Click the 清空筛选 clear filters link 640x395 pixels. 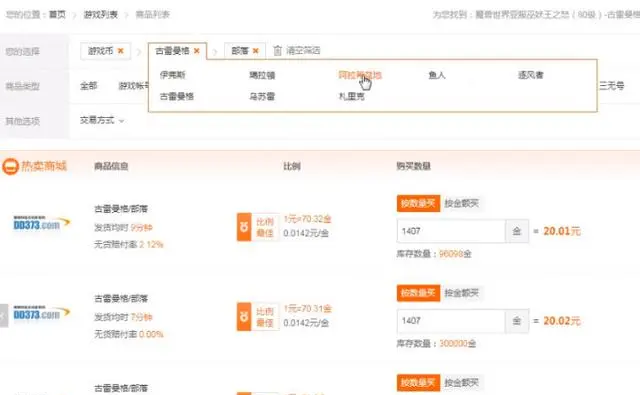(x=303, y=51)
